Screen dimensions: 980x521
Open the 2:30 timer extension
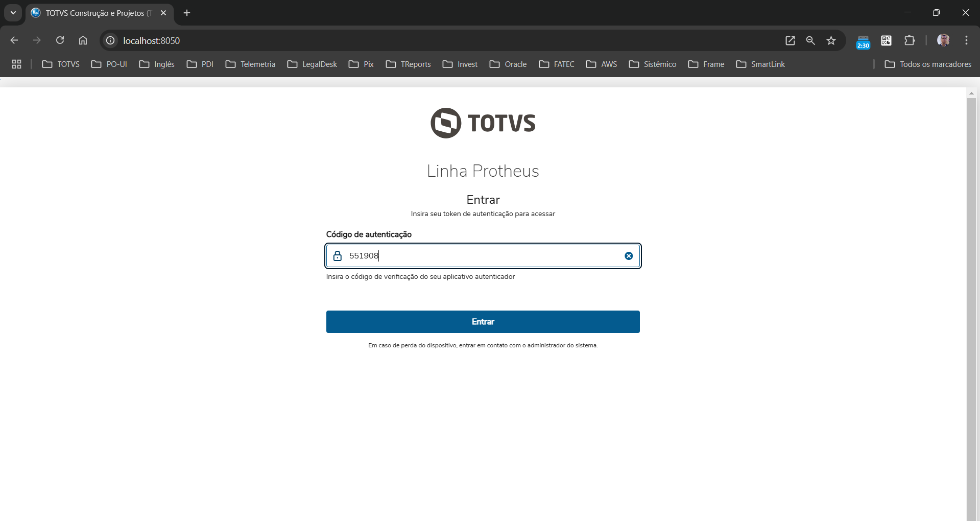(x=863, y=42)
